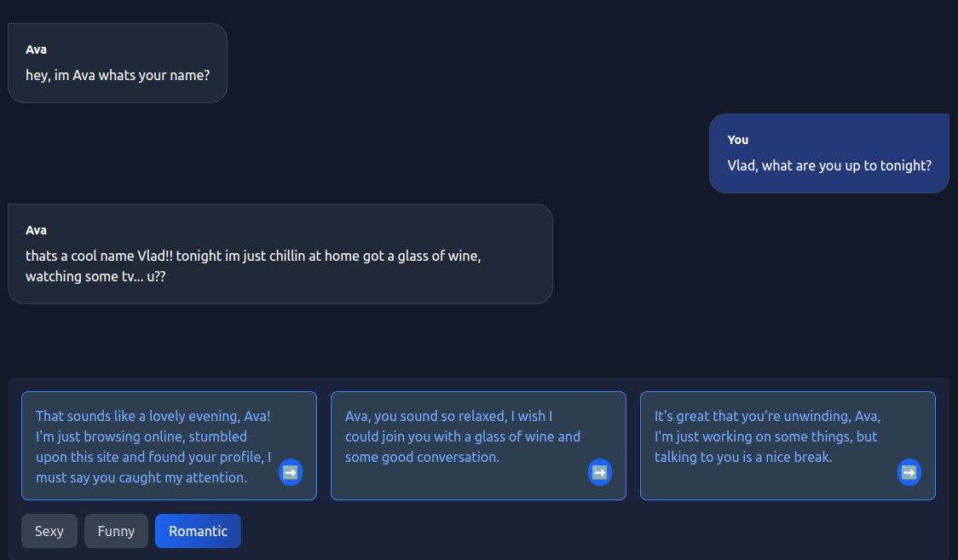This screenshot has width=958, height=560.
Task: Select the reply "It's great that you're unwinding"
Action: click(x=767, y=426)
